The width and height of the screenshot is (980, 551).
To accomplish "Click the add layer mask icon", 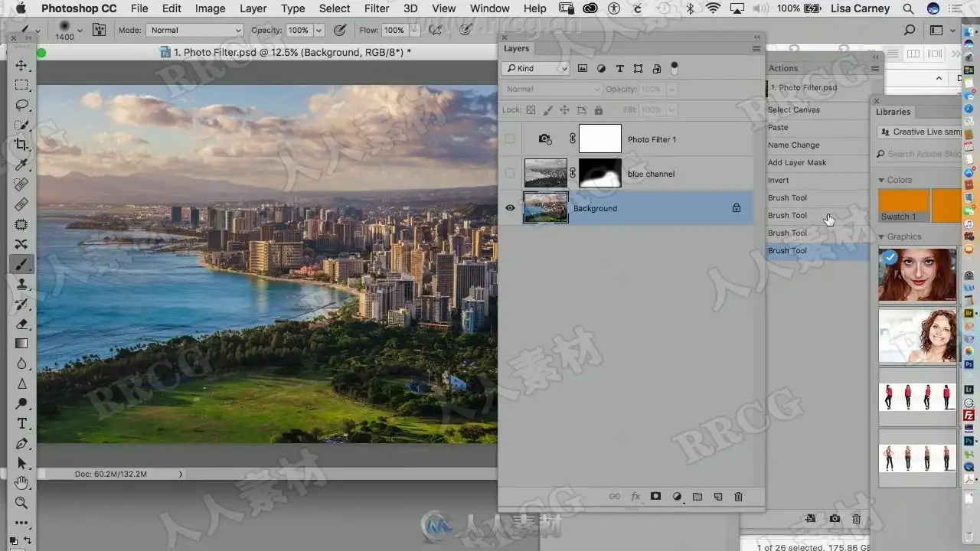I will coord(655,497).
